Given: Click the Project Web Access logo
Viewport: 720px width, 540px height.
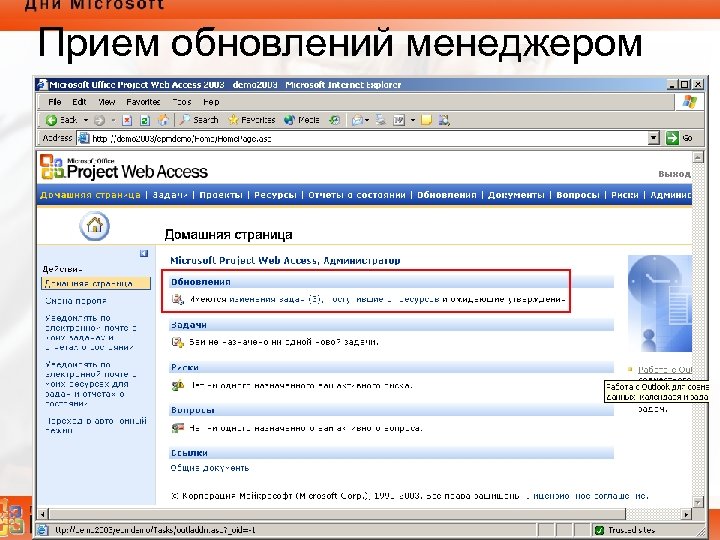Looking at the screenshot, I should tap(124, 168).
